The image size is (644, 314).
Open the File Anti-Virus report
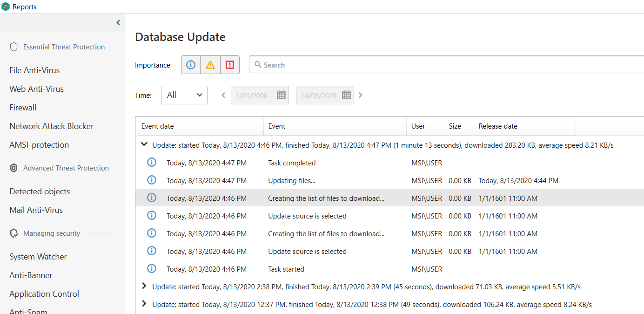34,70
